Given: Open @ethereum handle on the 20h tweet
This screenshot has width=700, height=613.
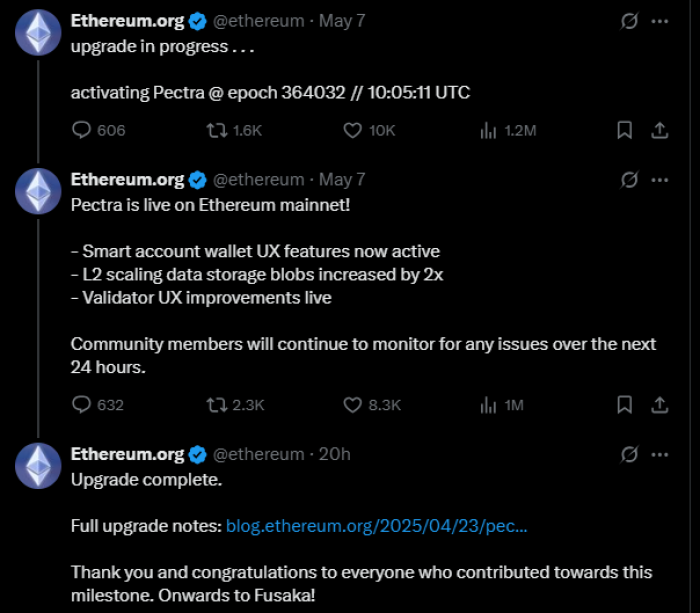Looking at the screenshot, I should pyautogui.click(x=259, y=454).
